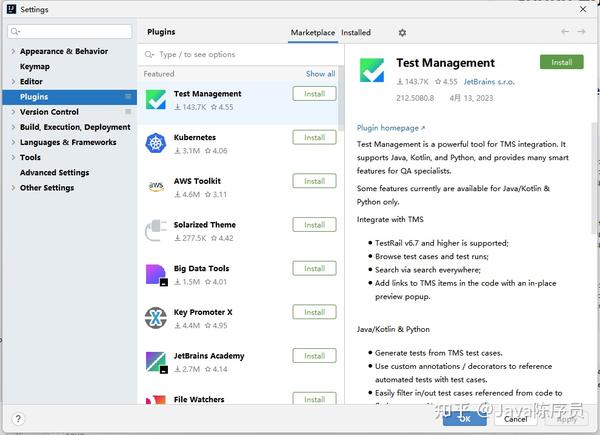This screenshot has width=600, height=435.
Task: Expand Languages & Frameworks
Action: [x=13, y=142]
